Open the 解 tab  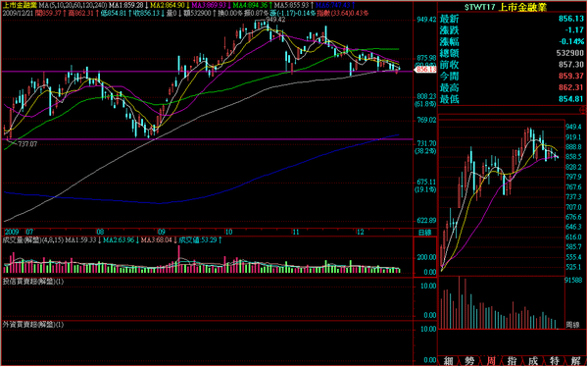point(575,361)
